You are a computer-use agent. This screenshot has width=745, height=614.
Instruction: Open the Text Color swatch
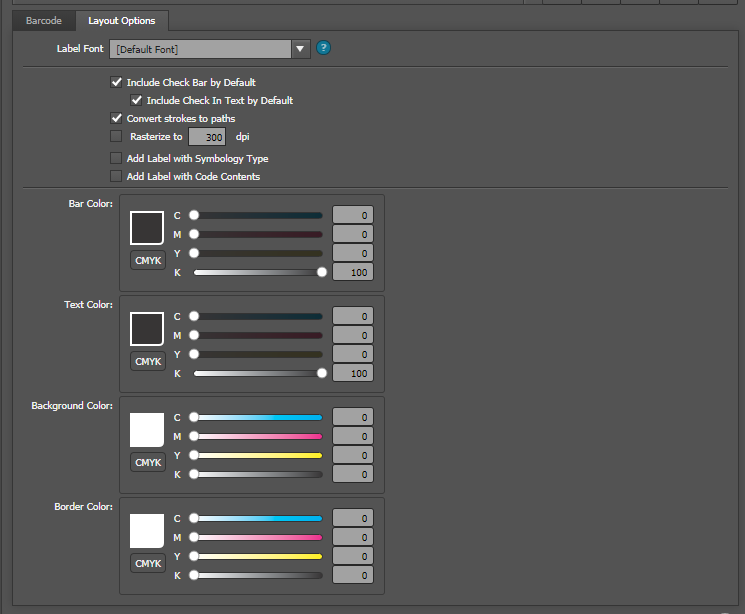point(147,329)
